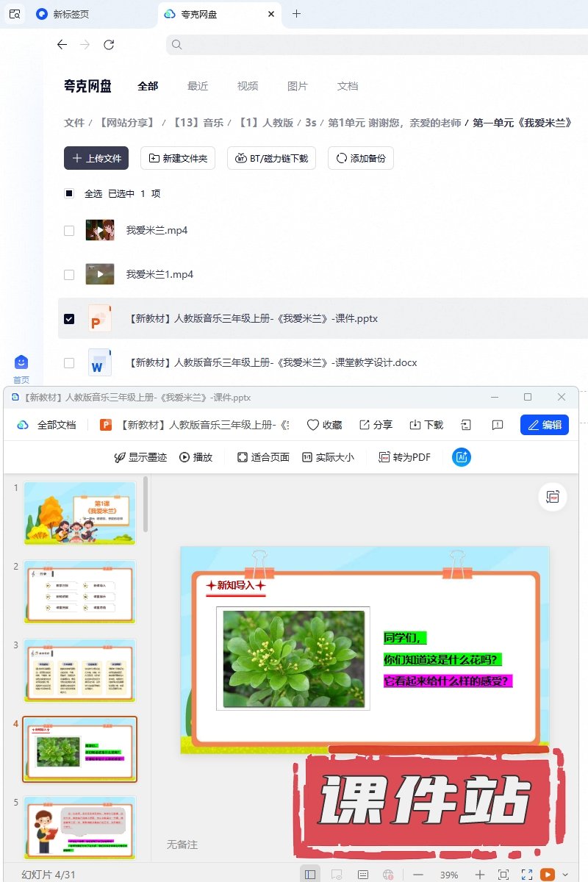Expand the dropdown arrow beside slideshow button

[565, 875]
